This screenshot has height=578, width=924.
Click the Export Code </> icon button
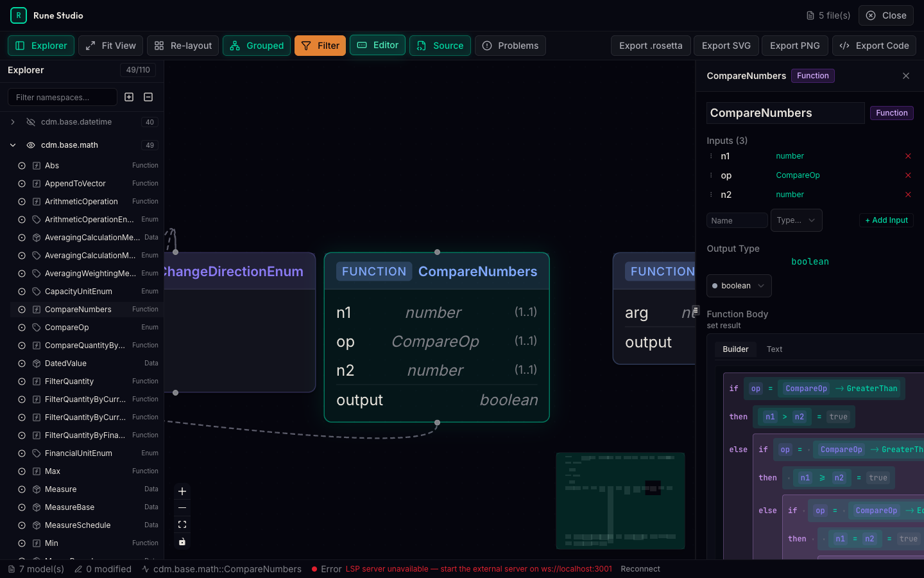click(x=874, y=46)
